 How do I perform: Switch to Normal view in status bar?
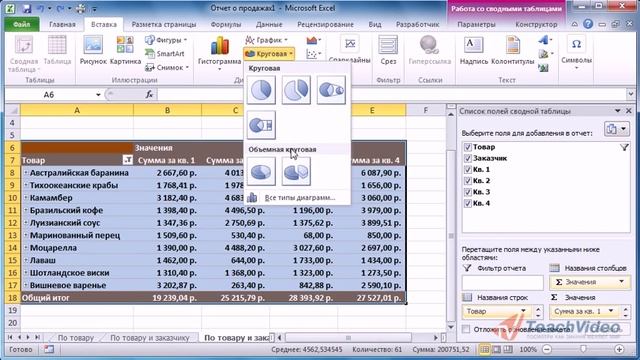(x=484, y=349)
